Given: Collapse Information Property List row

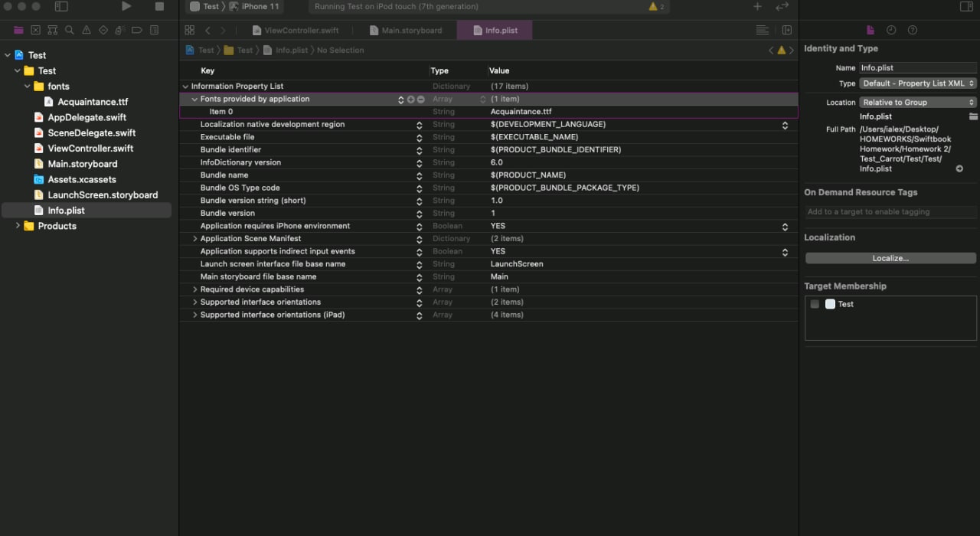Looking at the screenshot, I should [x=185, y=87].
